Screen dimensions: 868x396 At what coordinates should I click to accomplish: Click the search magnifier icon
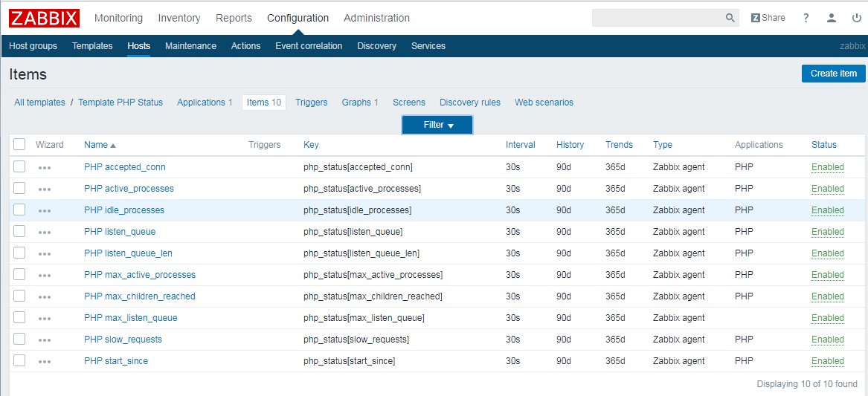click(730, 18)
